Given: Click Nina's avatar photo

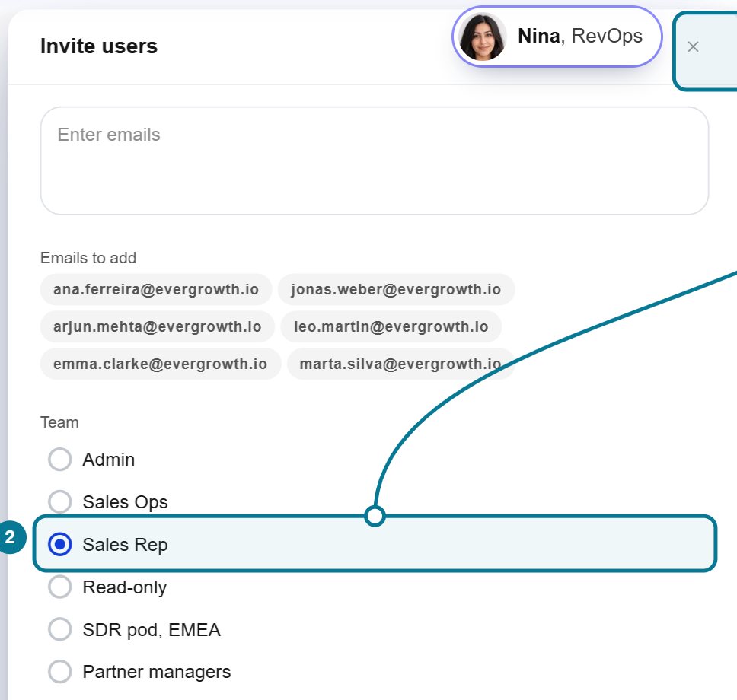Looking at the screenshot, I should click(482, 37).
